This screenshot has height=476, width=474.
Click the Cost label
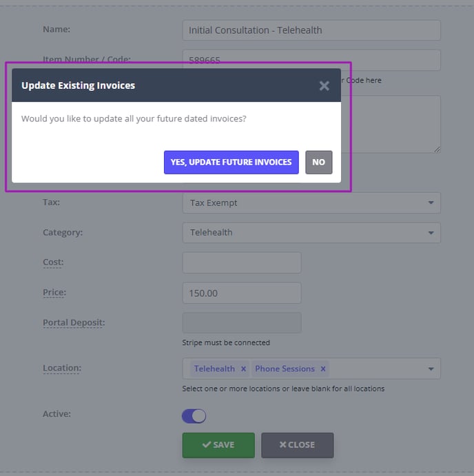(x=53, y=262)
